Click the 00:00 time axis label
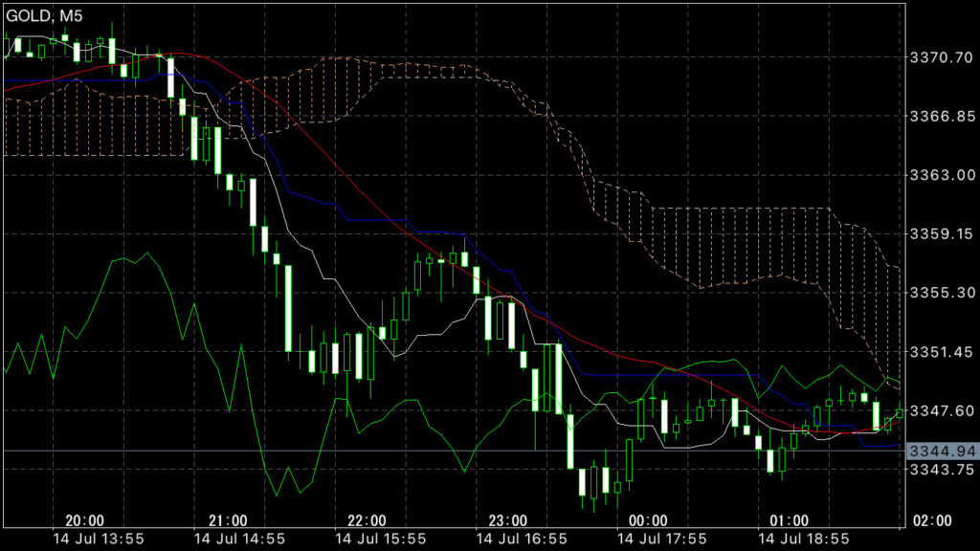 (649, 520)
